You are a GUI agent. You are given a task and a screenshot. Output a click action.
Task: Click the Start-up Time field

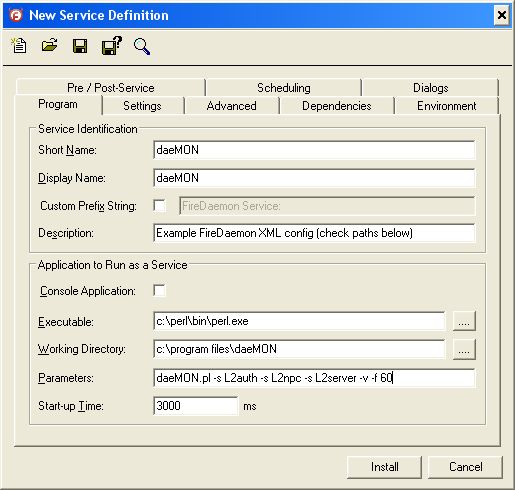click(196, 406)
